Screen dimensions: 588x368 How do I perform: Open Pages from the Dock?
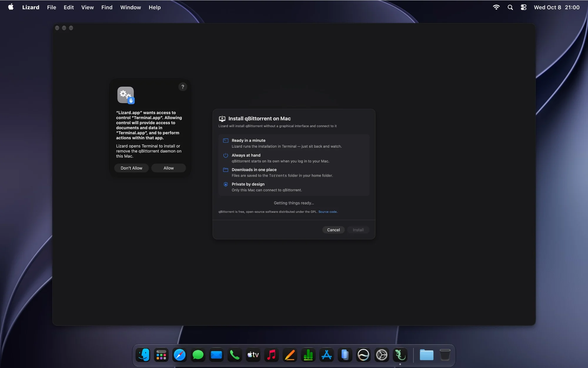(290, 355)
